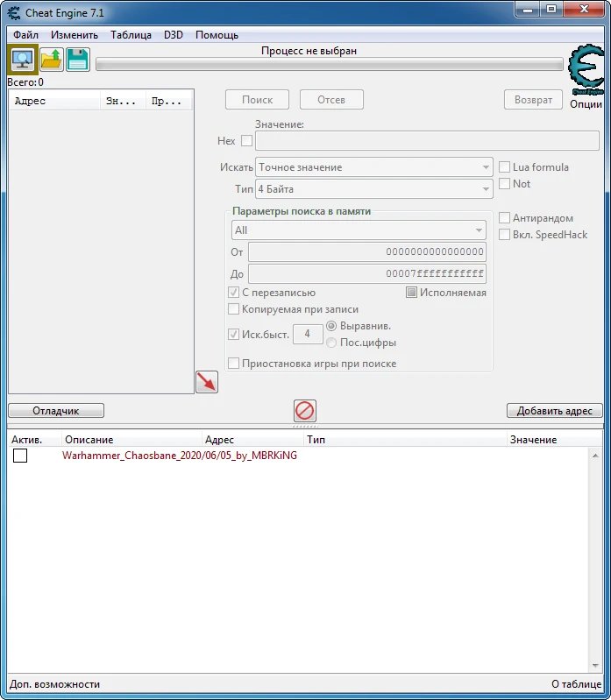
Task: Activate Warhammer_Chaosbane table entry checkbox
Action: (20, 456)
